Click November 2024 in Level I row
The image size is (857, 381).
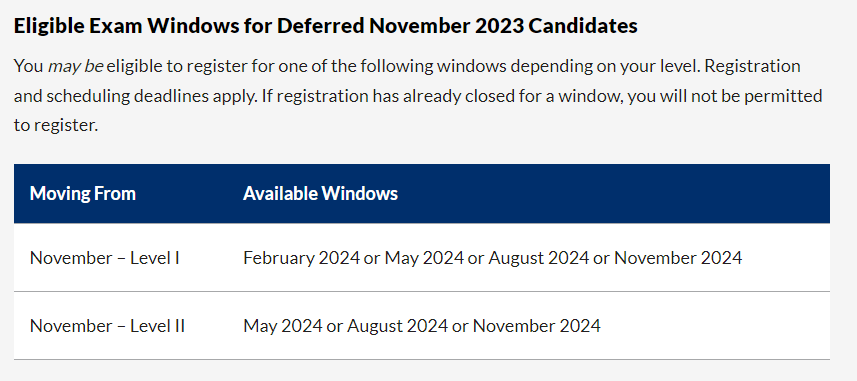click(x=678, y=257)
